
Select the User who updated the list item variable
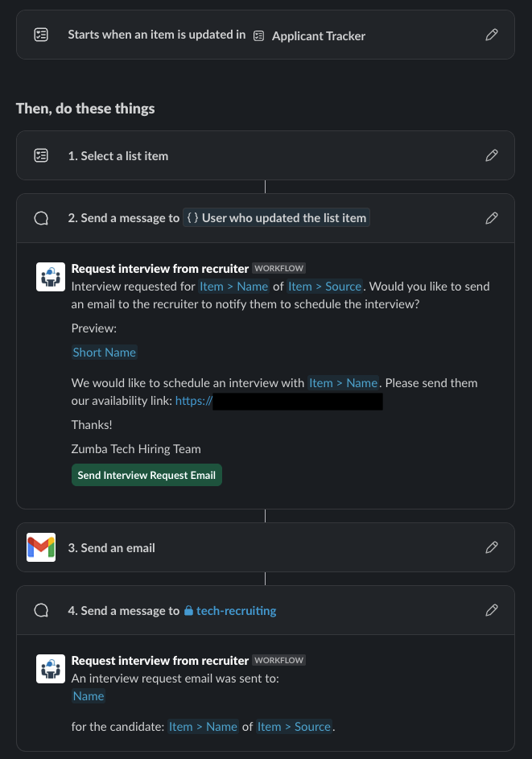click(276, 218)
